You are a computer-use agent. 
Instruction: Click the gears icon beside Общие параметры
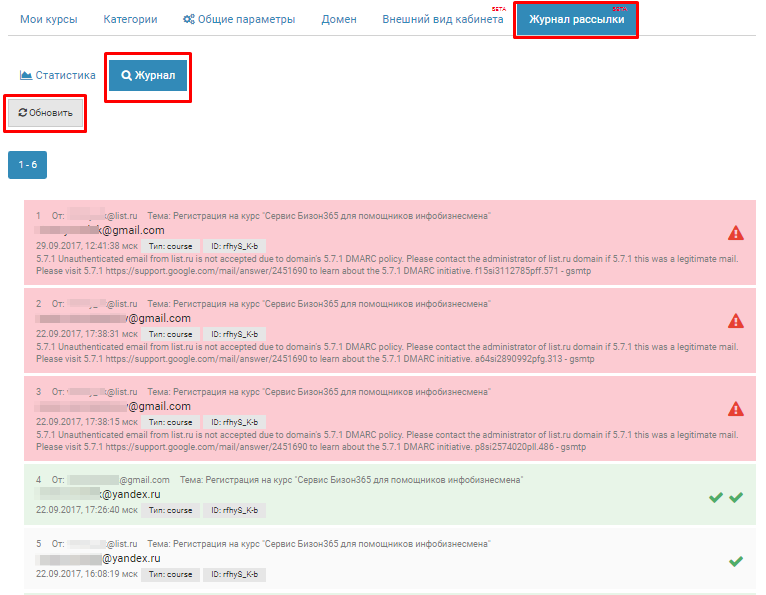pos(189,20)
